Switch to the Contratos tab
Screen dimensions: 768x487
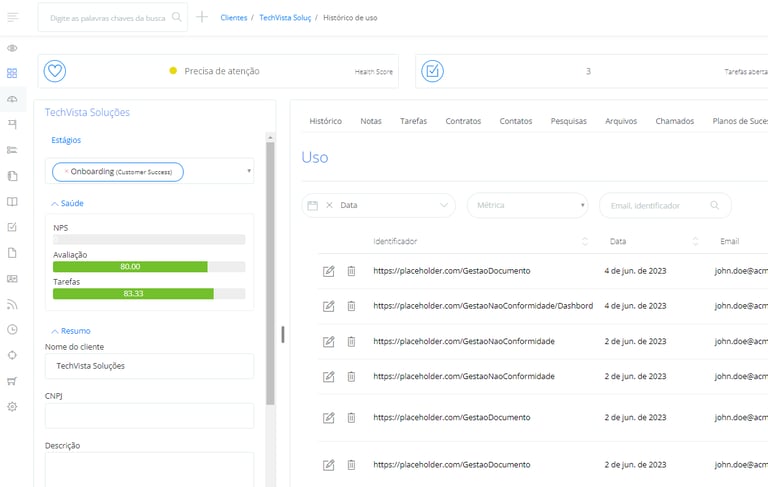pyautogui.click(x=463, y=121)
